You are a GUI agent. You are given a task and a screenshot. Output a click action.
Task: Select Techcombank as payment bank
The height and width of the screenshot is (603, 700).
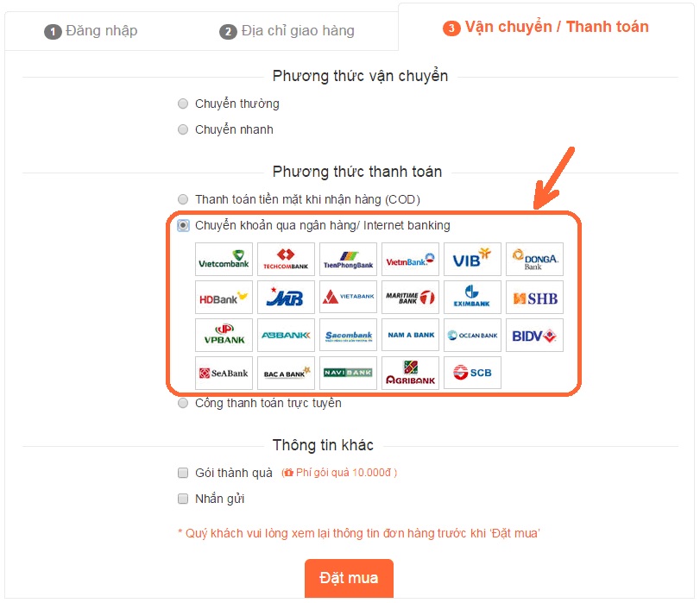[x=286, y=260]
